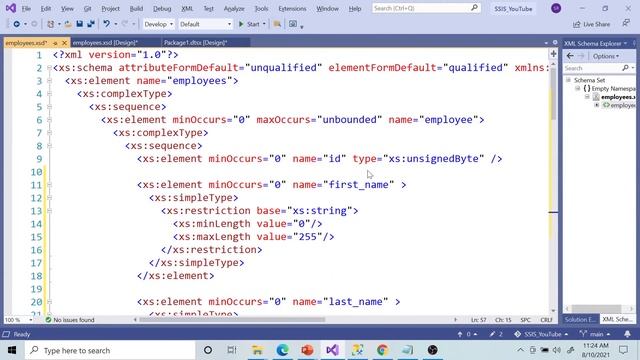
Task: Click the Windows Start button
Action: (12, 350)
